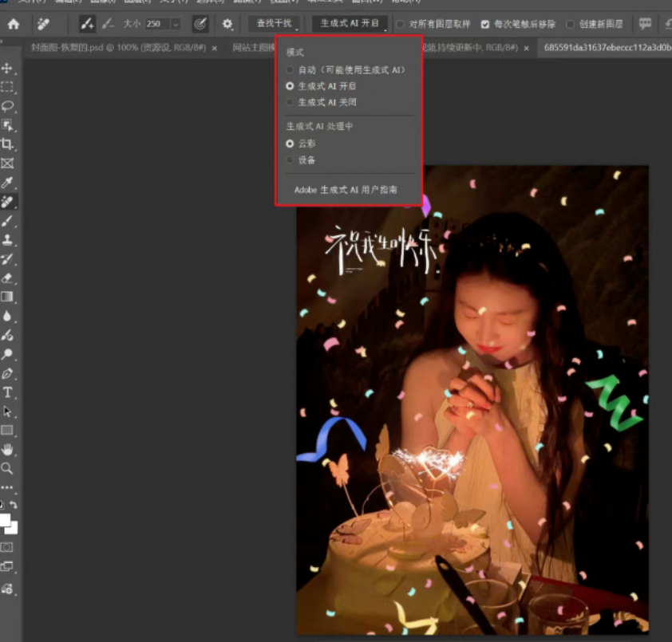Click the background color swatch
This screenshot has width=672, height=642.
click(13, 529)
